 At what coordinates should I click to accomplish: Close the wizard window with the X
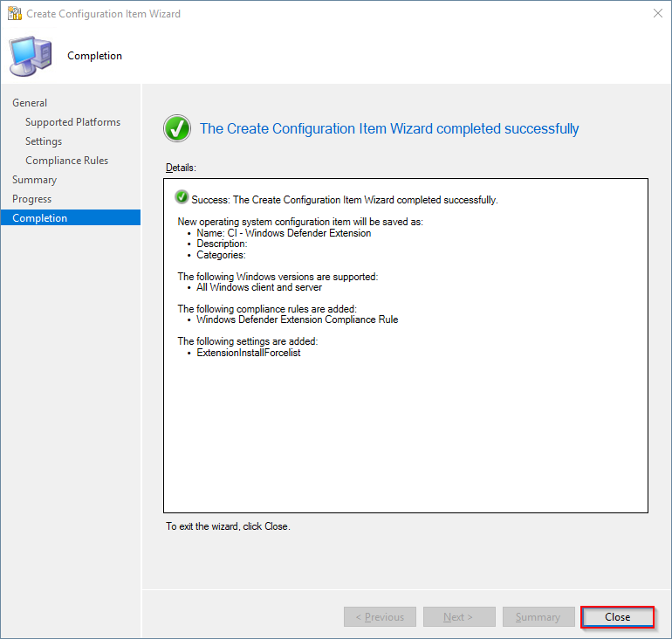click(x=657, y=13)
